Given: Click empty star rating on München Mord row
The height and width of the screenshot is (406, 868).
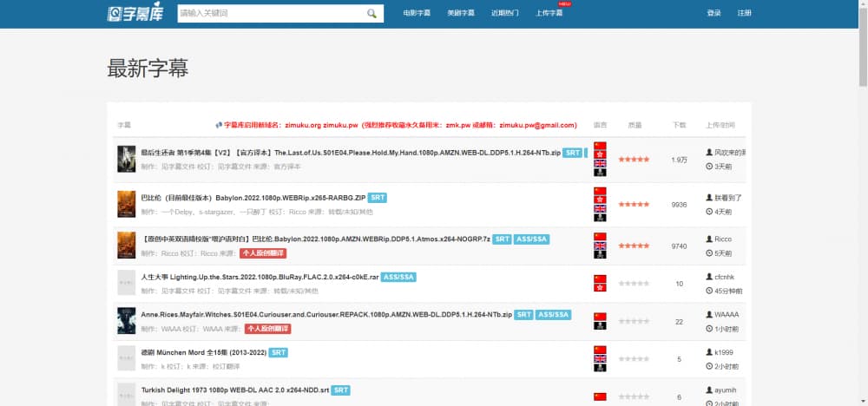Looking at the screenshot, I should pyautogui.click(x=634, y=359).
